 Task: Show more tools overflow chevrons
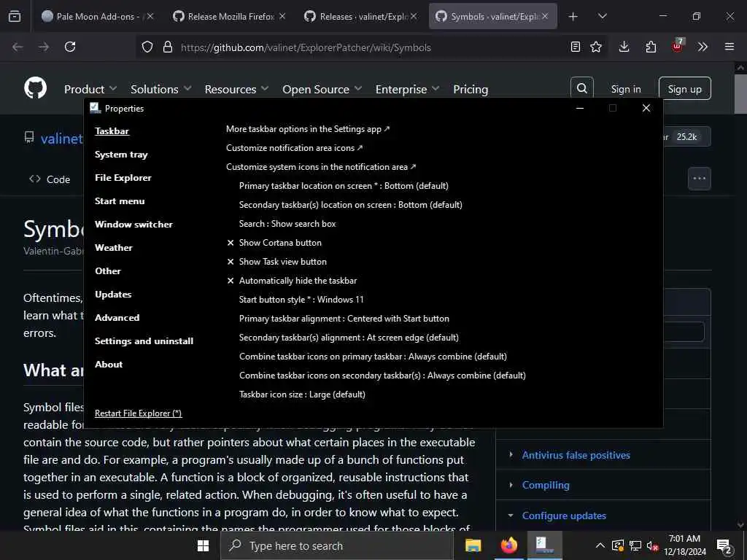pos(703,47)
